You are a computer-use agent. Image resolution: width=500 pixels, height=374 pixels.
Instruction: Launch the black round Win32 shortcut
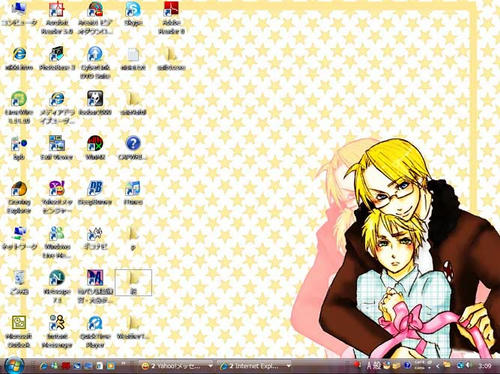[95, 148]
